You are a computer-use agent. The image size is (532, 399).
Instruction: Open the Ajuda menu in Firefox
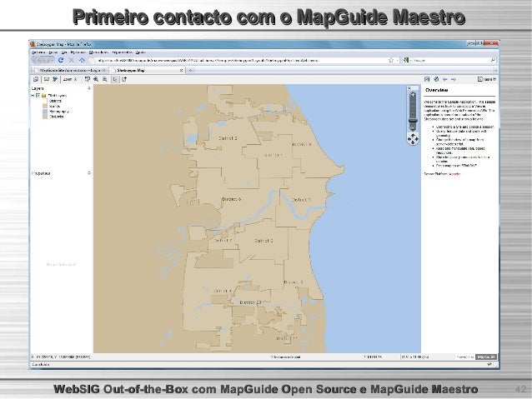click(x=140, y=52)
